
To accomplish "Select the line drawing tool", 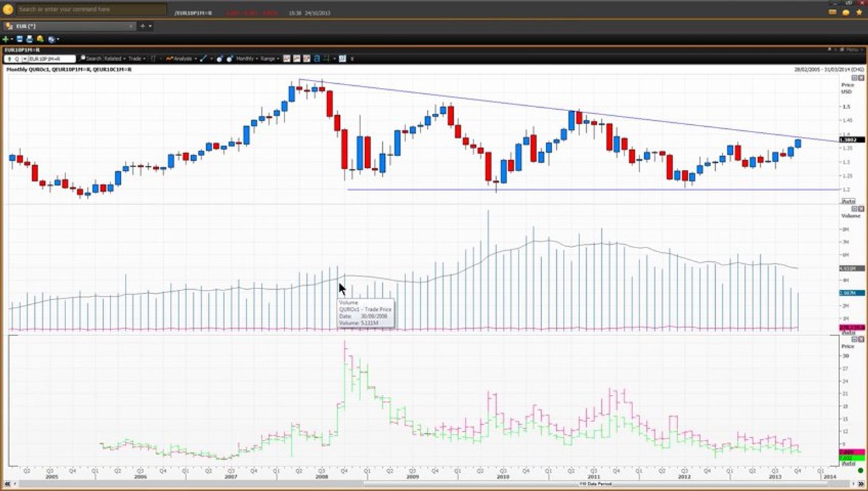I will pos(203,59).
